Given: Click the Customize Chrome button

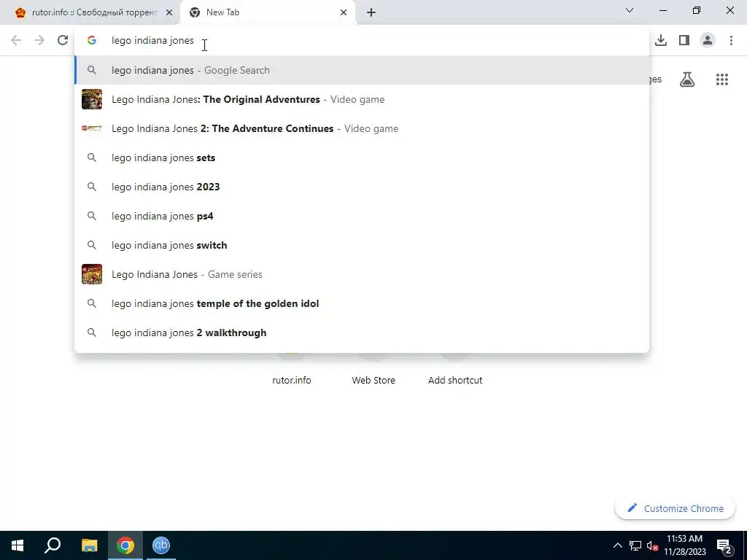Looking at the screenshot, I should [x=675, y=508].
